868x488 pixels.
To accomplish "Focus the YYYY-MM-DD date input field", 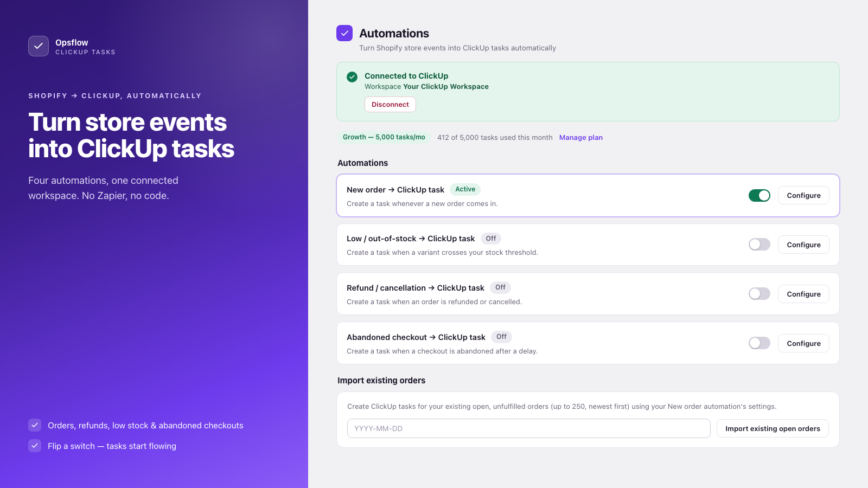I will pyautogui.click(x=529, y=428).
